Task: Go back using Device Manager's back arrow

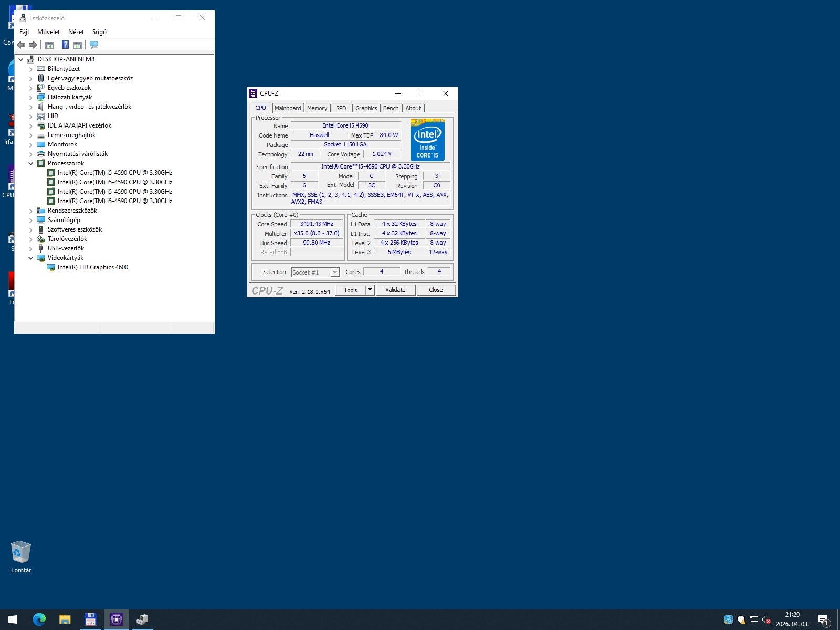Action: pyautogui.click(x=21, y=45)
